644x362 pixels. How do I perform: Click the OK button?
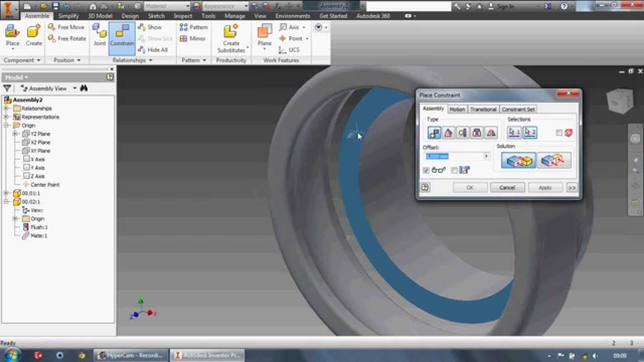coord(469,188)
